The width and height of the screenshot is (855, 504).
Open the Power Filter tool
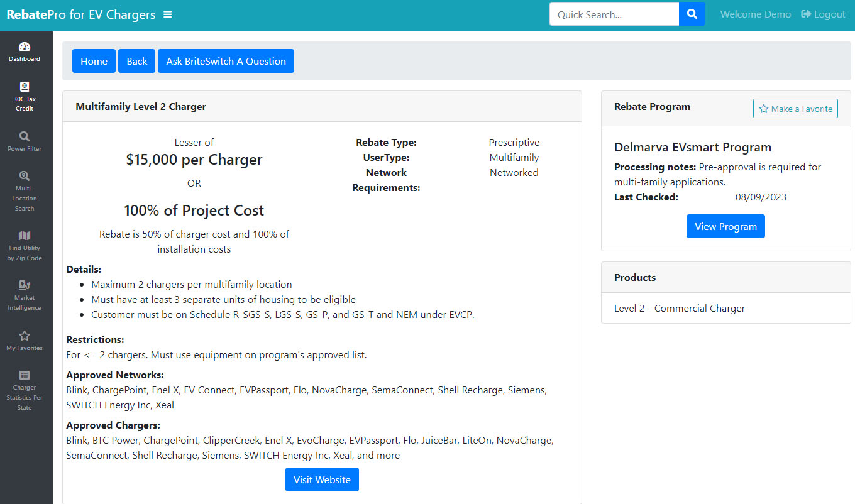25,141
